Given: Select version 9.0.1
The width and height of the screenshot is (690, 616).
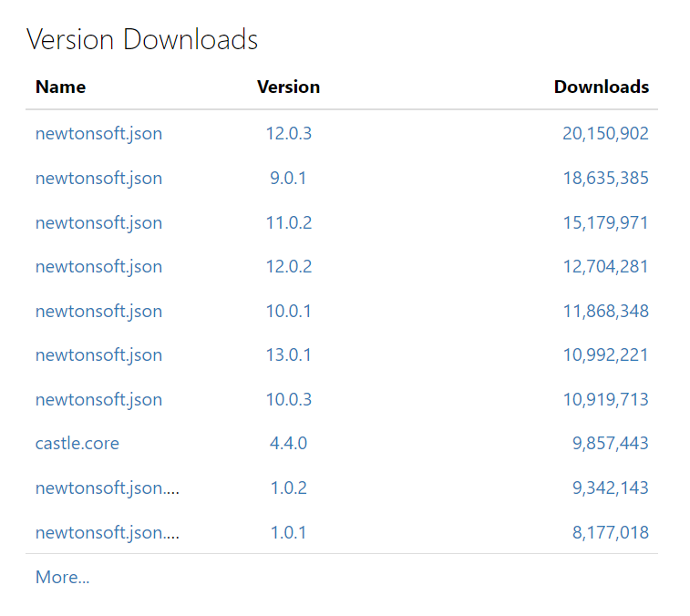Looking at the screenshot, I should (288, 179).
